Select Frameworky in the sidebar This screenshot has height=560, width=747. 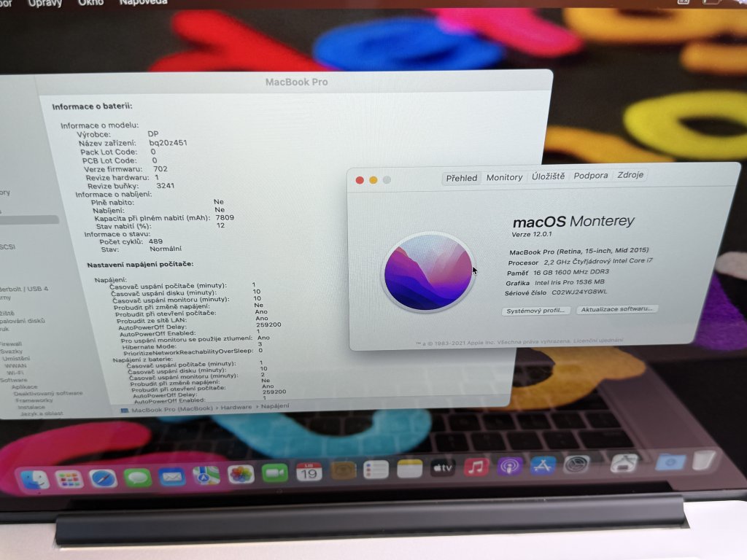click(x=34, y=400)
